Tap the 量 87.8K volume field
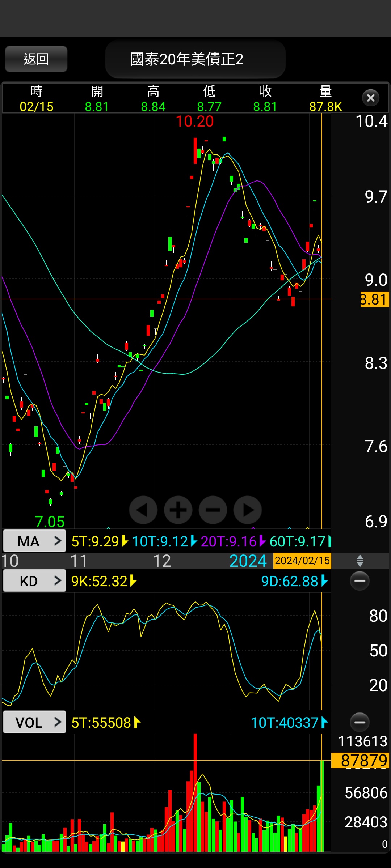This screenshot has width=391, height=868. click(325, 99)
